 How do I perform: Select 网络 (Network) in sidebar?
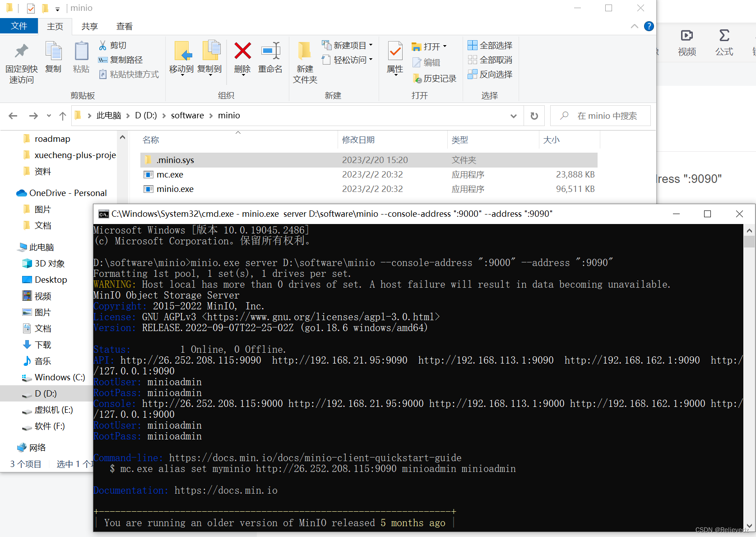coord(32,448)
